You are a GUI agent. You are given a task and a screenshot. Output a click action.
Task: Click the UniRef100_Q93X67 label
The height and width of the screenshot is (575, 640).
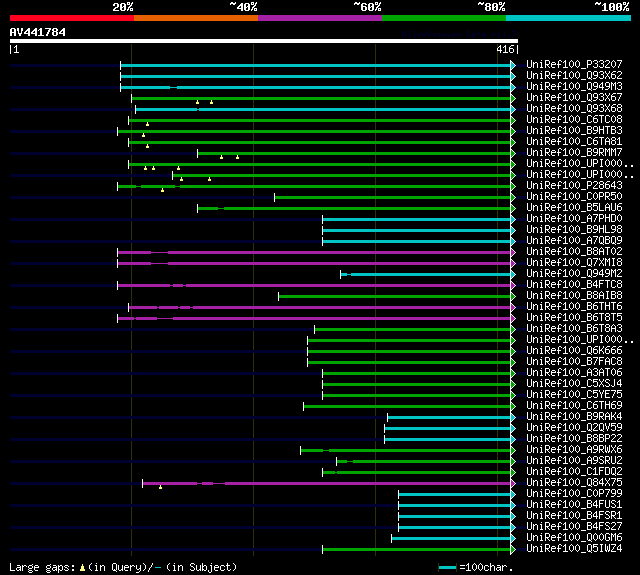574,98
